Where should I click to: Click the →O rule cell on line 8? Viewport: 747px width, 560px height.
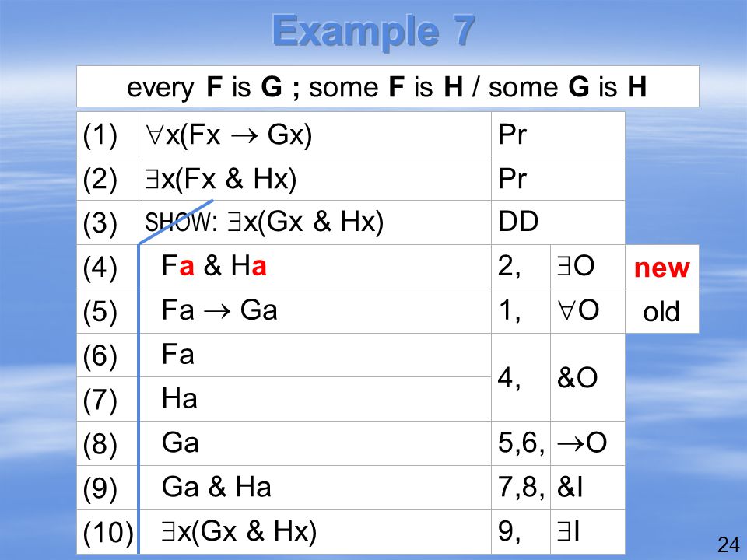[587, 443]
